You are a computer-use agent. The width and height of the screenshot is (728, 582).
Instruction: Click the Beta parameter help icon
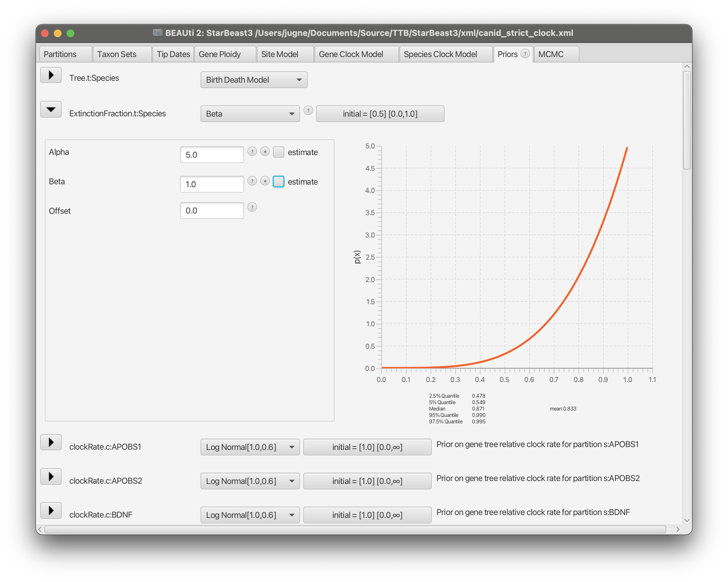click(252, 181)
